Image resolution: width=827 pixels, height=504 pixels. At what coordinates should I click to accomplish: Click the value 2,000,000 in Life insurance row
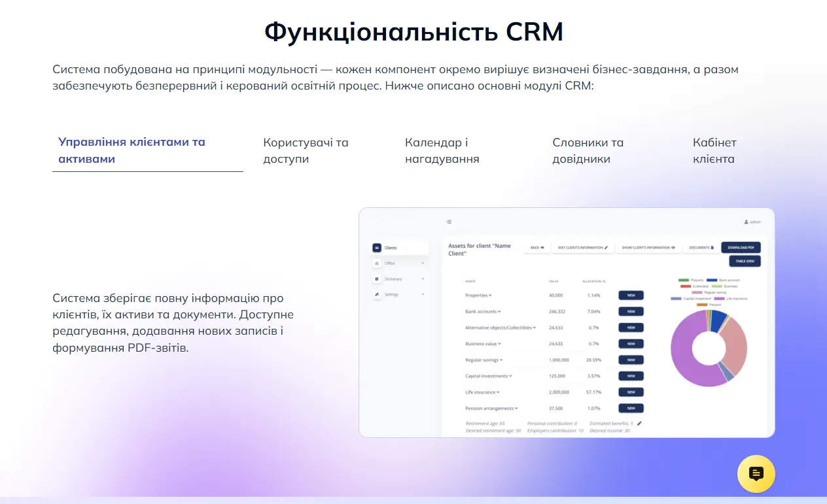(x=559, y=392)
